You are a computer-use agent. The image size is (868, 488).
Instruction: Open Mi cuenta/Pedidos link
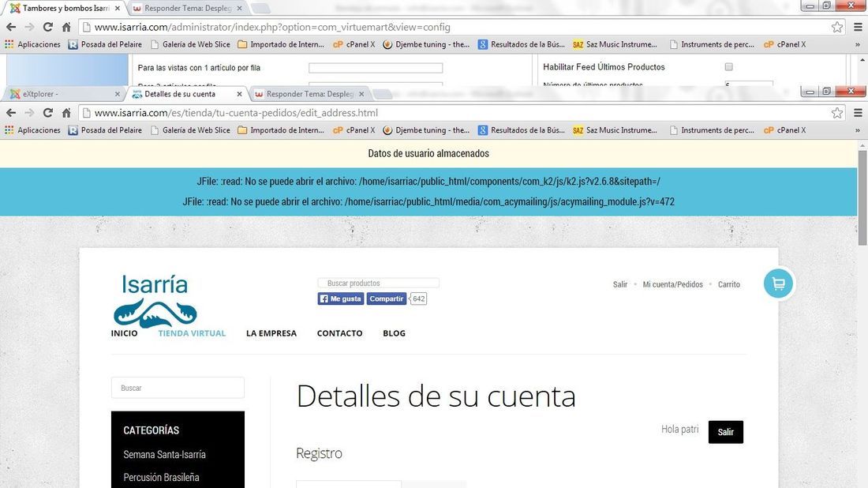point(672,285)
